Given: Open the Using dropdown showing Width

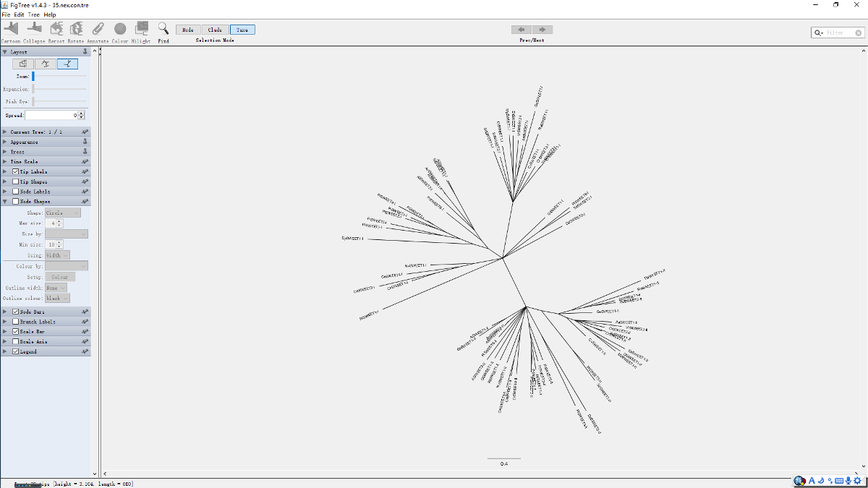Looking at the screenshot, I should [x=57, y=255].
